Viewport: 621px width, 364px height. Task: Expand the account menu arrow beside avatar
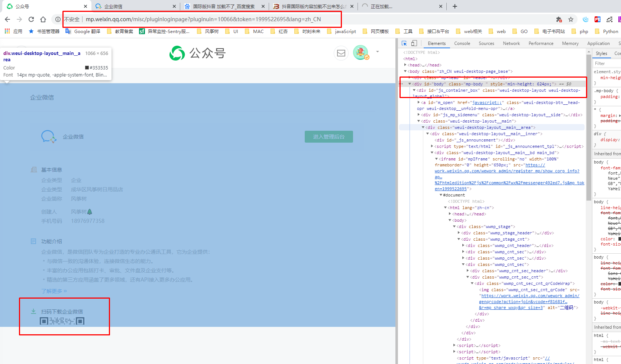(378, 52)
